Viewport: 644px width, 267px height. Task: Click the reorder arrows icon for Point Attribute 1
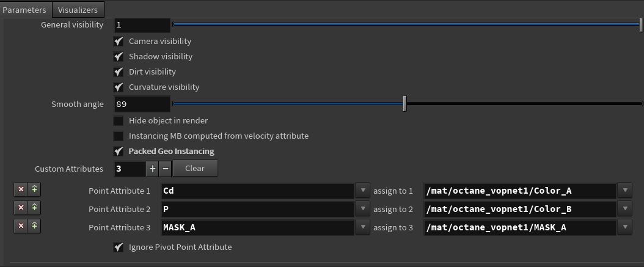pyautogui.click(x=35, y=190)
